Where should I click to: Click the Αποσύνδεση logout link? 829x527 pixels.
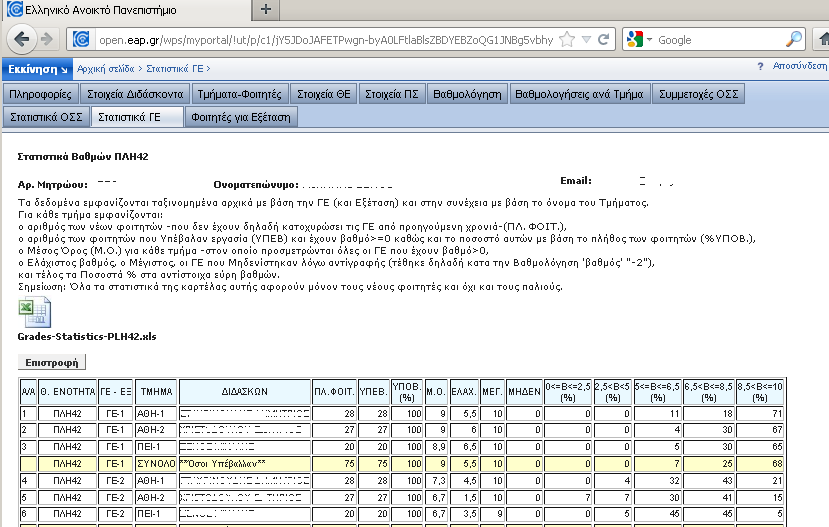point(799,66)
